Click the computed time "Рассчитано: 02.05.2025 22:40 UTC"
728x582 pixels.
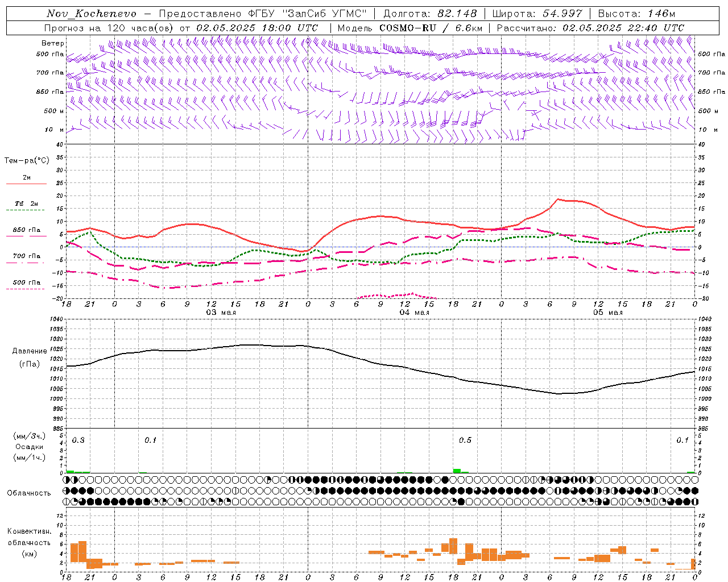point(590,28)
